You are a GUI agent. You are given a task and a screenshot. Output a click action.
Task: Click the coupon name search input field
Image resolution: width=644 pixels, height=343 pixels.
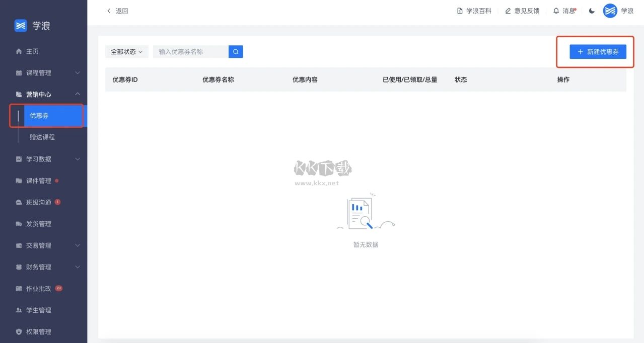[190, 51]
